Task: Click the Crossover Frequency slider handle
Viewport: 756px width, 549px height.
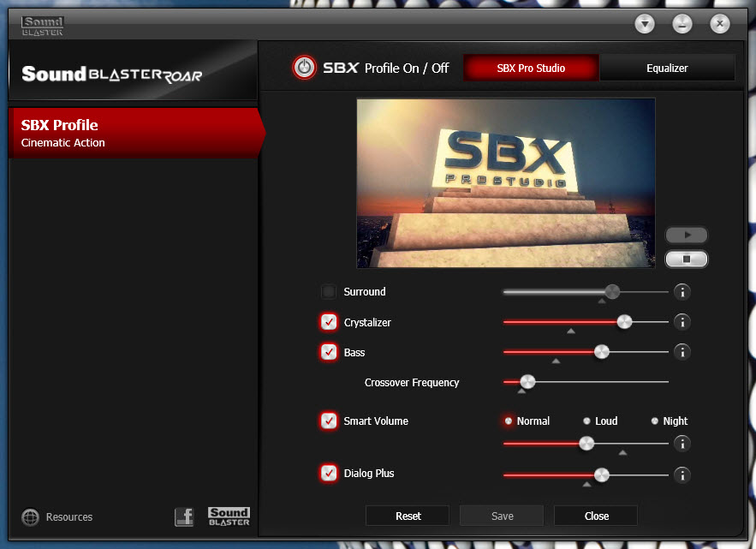Action: (x=528, y=382)
